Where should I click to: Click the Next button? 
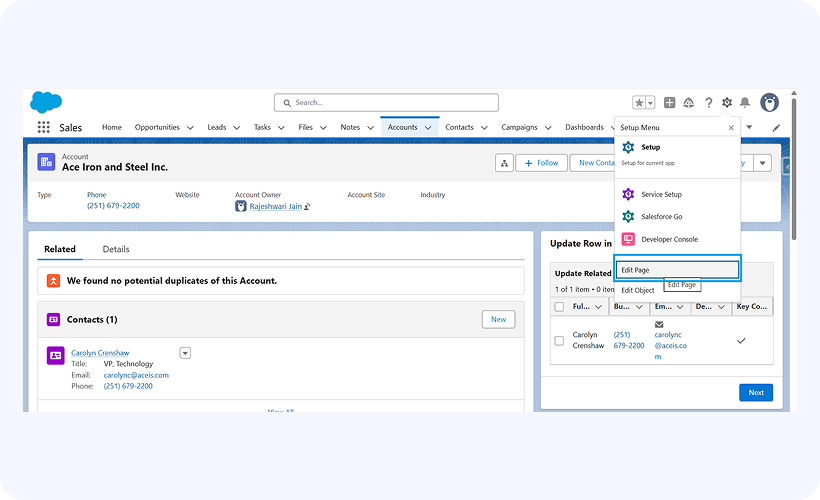[756, 392]
